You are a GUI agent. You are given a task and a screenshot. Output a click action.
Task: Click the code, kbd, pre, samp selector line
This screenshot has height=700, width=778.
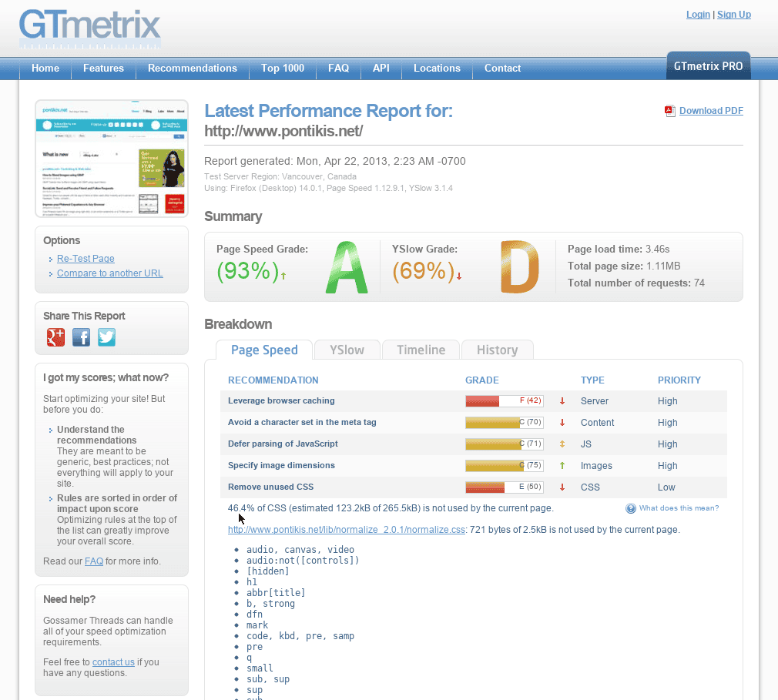click(300, 635)
